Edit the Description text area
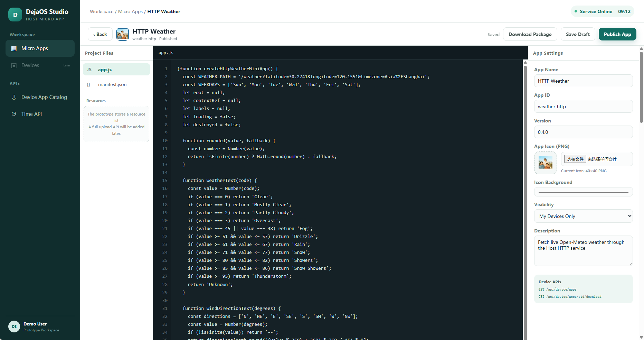Image resolution: width=644 pixels, height=340 pixels. [583, 251]
